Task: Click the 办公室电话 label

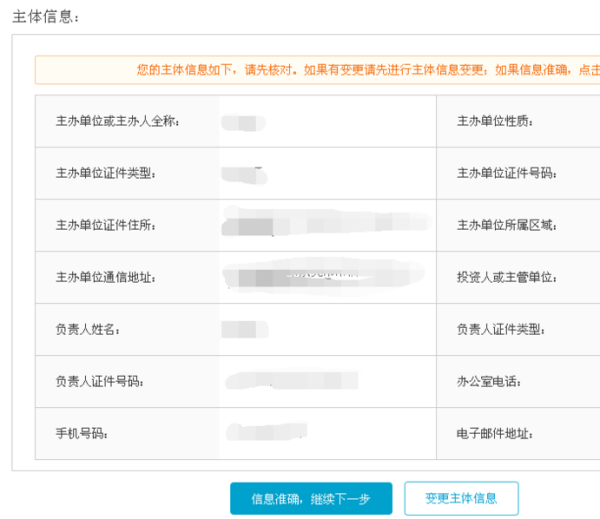Action: coord(489,382)
